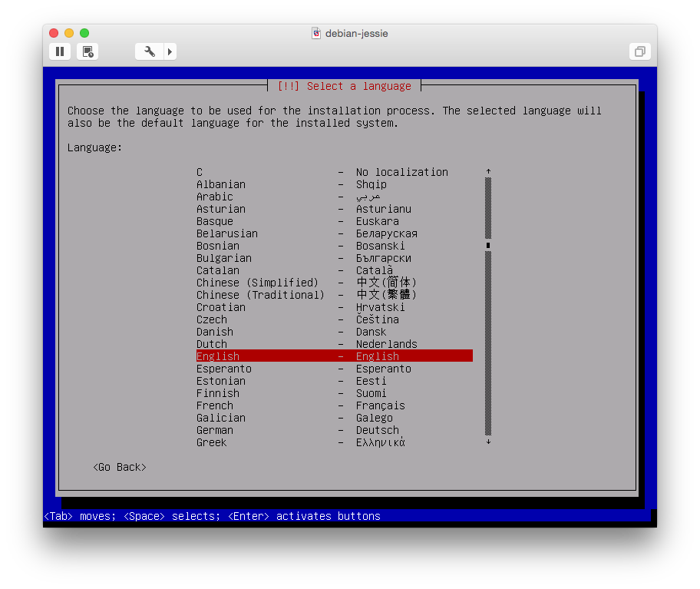700x589 pixels.
Task: Click the debian-jessie window title text
Action: click(x=357, y=34)
